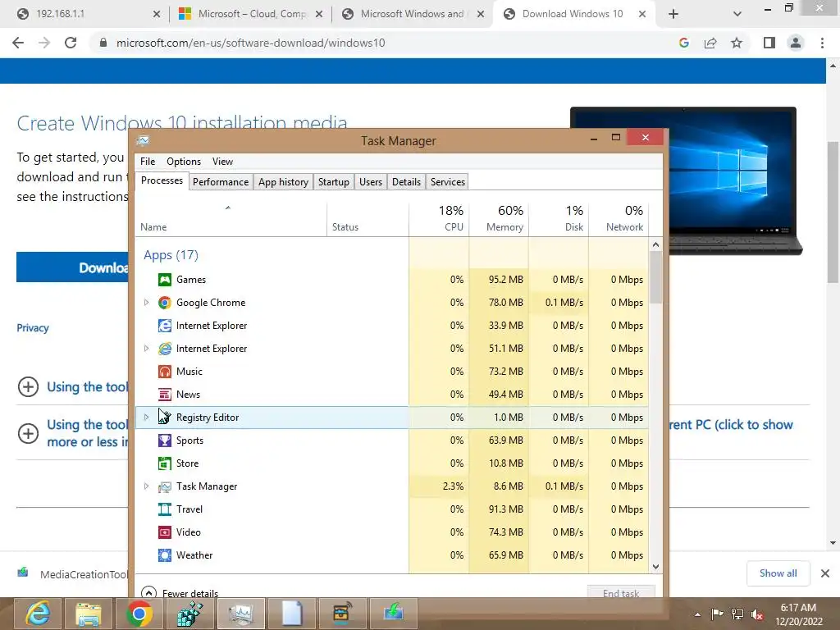Expand the second Internet Explorer entry

[x=146, y=349]
